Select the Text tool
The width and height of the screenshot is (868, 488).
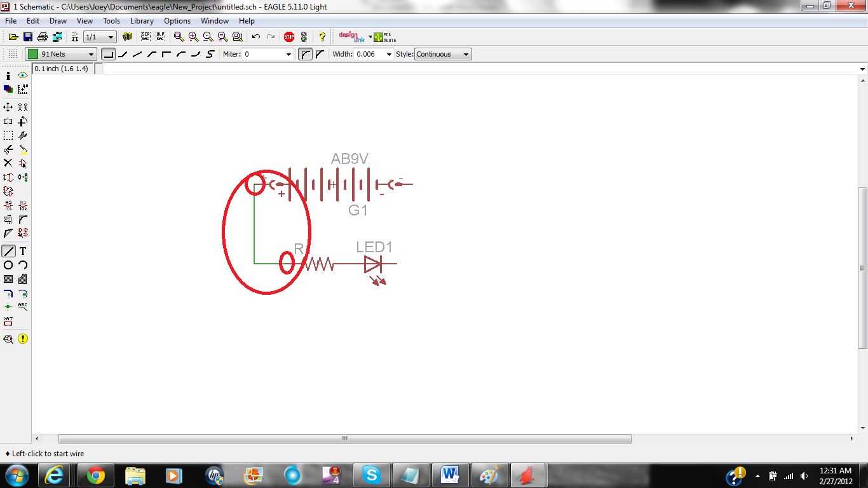pyautogui.click(x=22, y=250)
